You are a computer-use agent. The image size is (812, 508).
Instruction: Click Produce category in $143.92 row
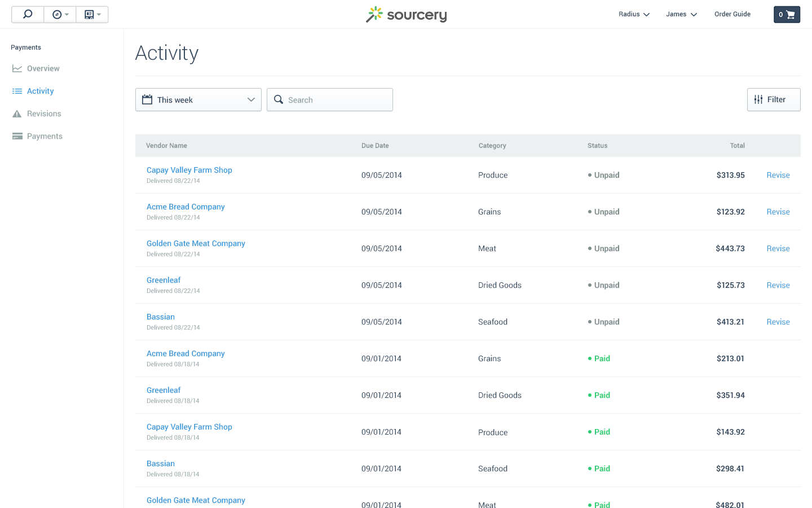(493, 432)
